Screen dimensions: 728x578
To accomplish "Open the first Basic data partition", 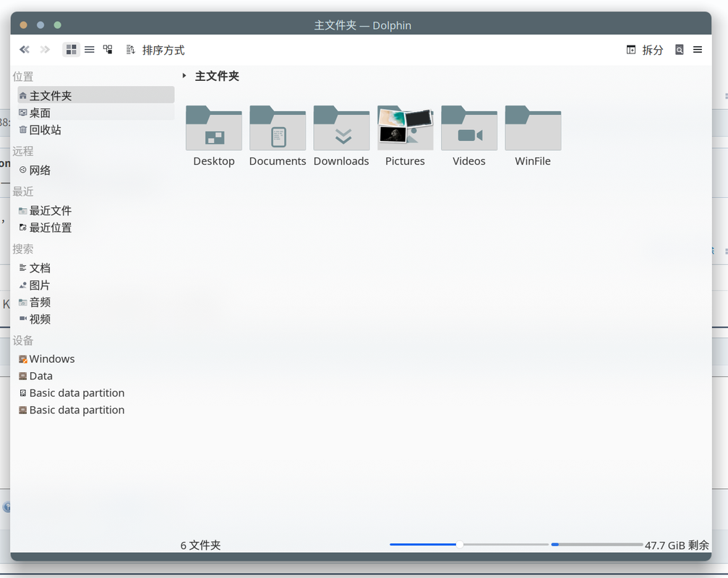I will click(x=96, y=393).
